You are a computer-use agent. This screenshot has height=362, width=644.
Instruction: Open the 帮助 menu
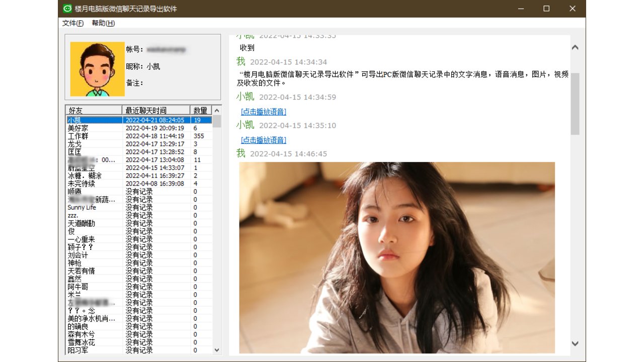pos(103,23)
